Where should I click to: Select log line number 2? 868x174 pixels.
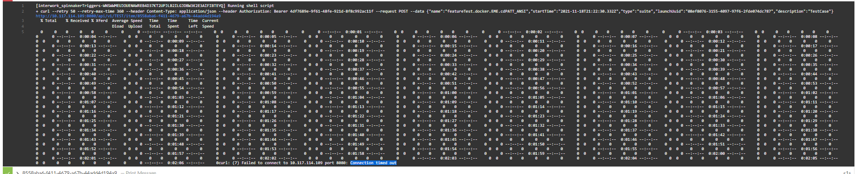[22, 11]
